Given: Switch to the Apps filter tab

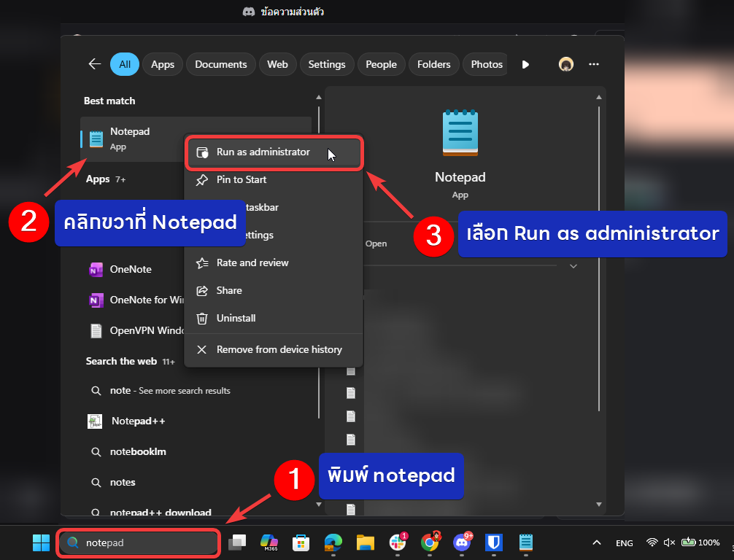Looking at the screenshot, I should pyautogui.click(x=163, y=64).
